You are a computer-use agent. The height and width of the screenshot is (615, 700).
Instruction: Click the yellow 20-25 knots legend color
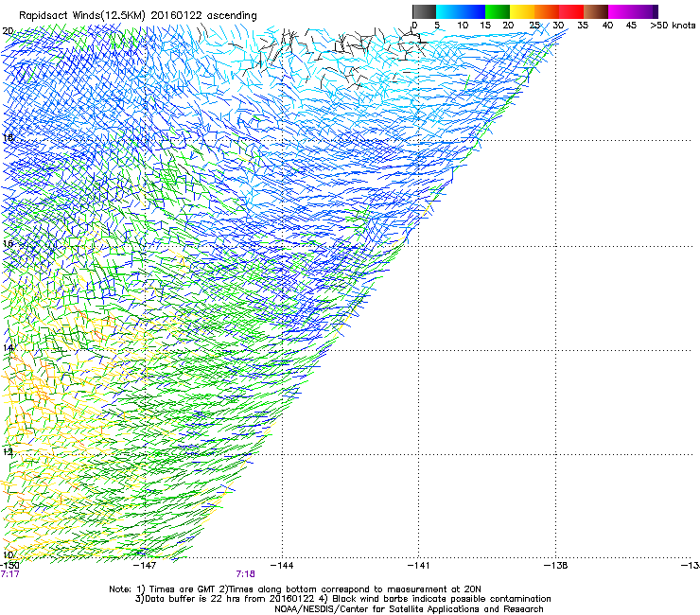pos(522,11)
